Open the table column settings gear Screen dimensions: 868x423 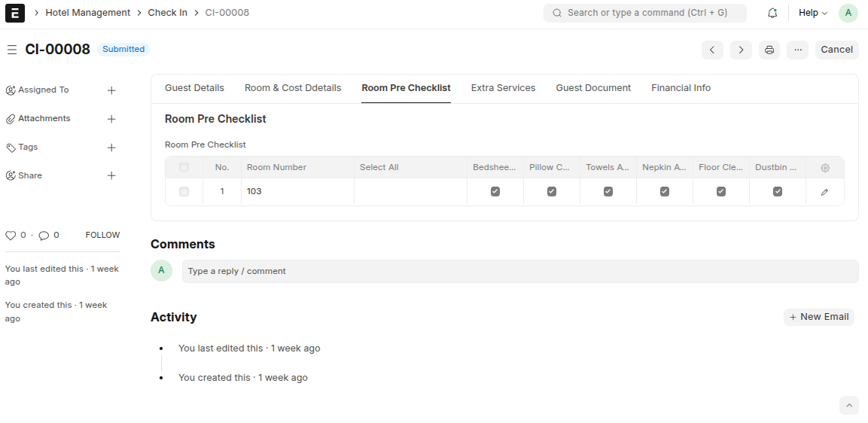coord(825,168)
